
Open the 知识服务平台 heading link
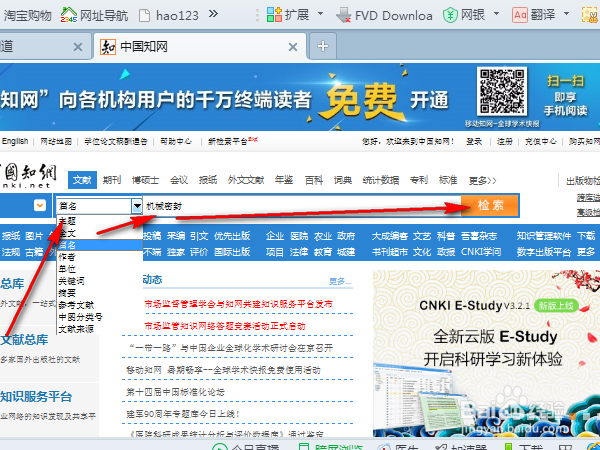36,396
